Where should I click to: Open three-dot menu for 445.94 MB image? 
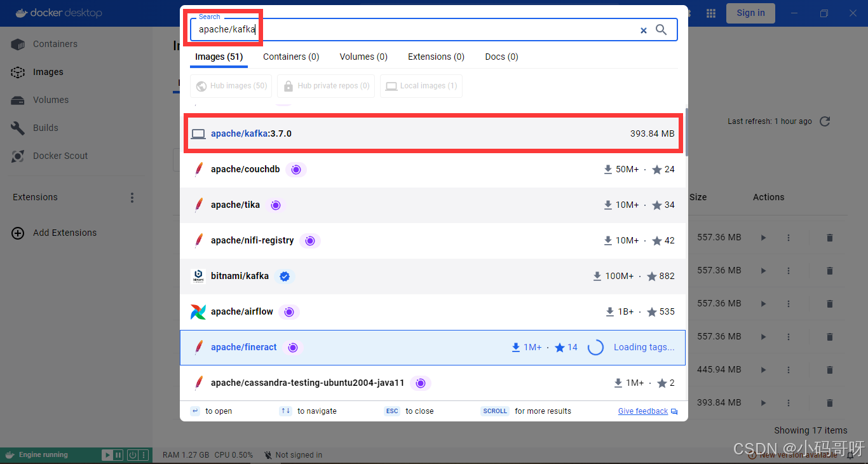[x=789, y=370]
